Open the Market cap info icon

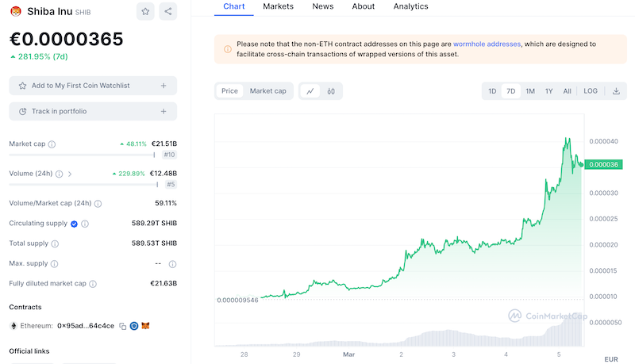tap(52, 144)
